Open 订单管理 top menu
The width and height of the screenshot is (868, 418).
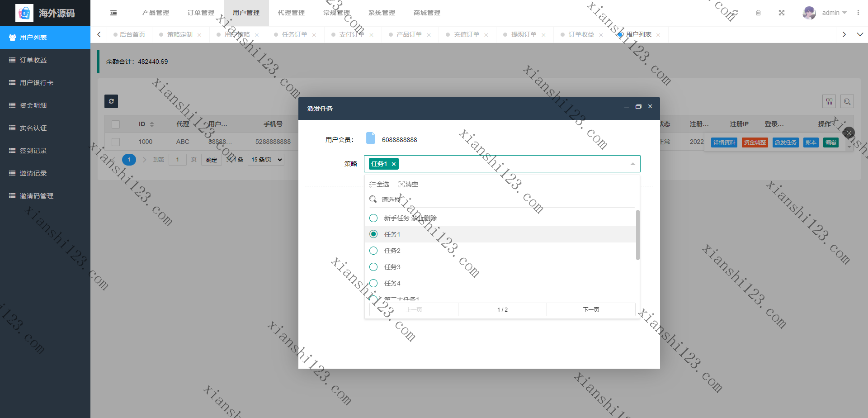pyautogui.click(x=201, y=13)
